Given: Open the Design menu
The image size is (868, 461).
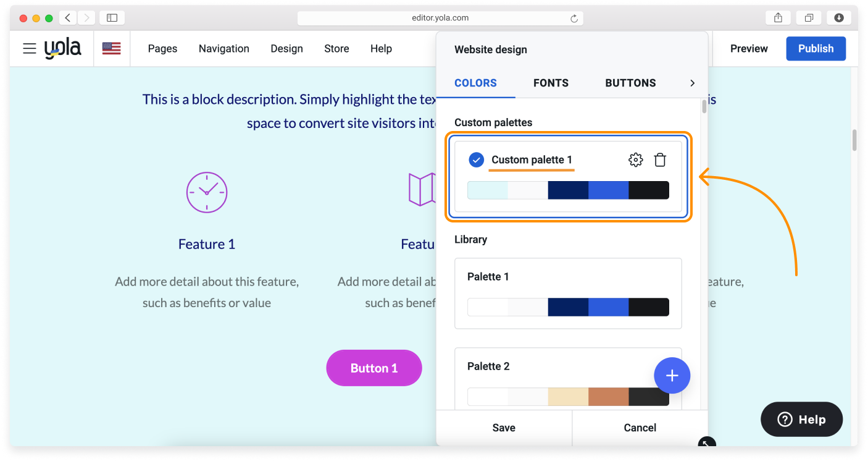Looking at the screenshot, I should 286,48.
